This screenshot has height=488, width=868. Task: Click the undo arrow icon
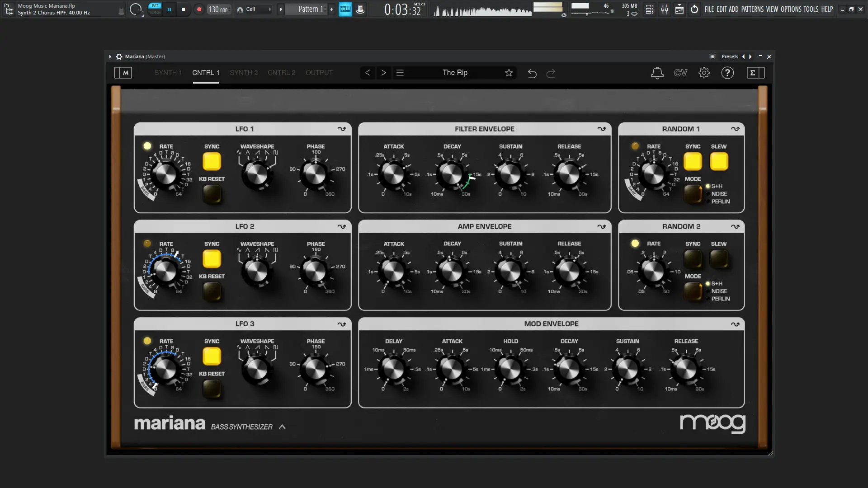[x=532, y=73]
